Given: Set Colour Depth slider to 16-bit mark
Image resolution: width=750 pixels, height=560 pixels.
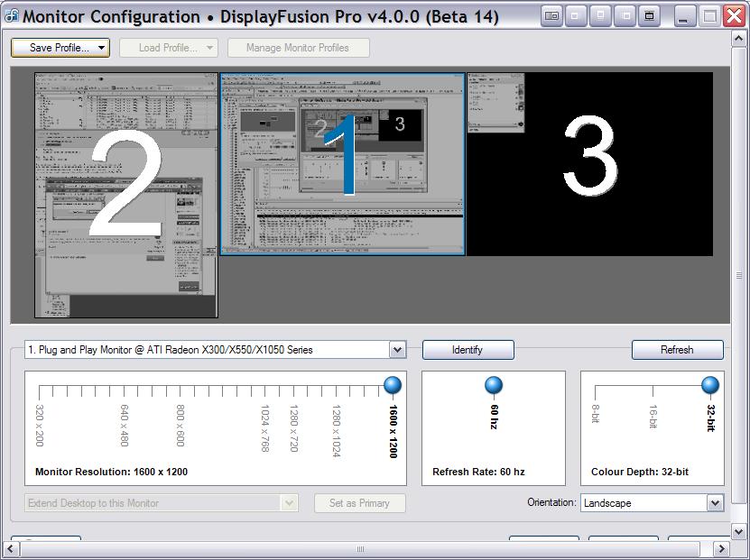Looking at the screenshot, I should [x=653, y=391].
